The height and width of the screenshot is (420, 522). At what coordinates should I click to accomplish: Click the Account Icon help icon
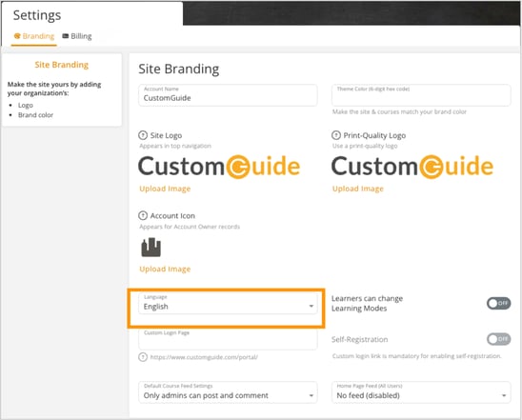[x=143, y=215]
